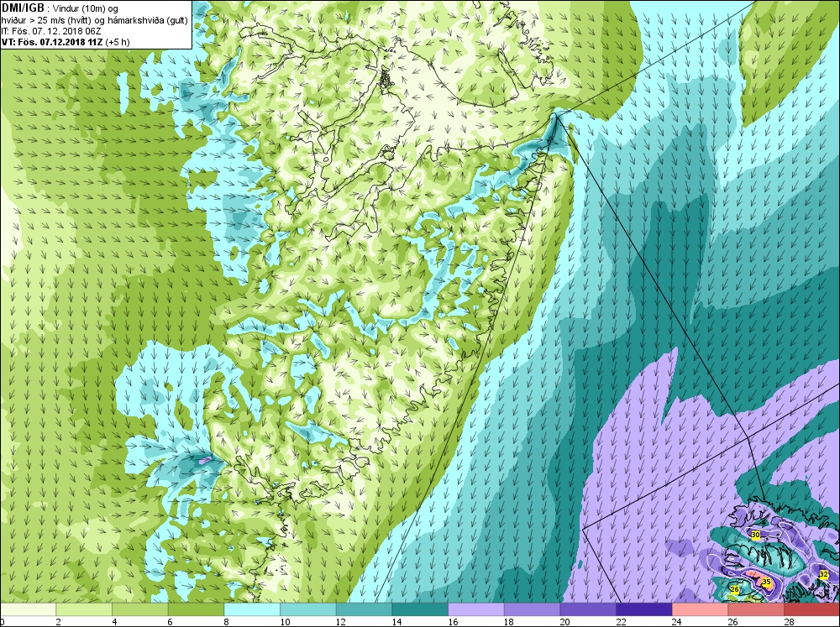The image size is (840, 627).
Task: Click the scale number '10'
Action: click(285, 622)
